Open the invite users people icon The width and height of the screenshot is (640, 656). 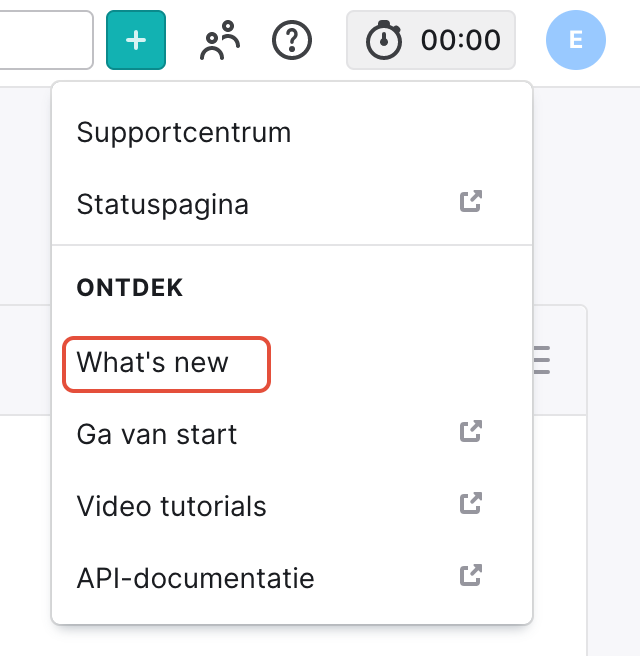(x=221, y=40)
